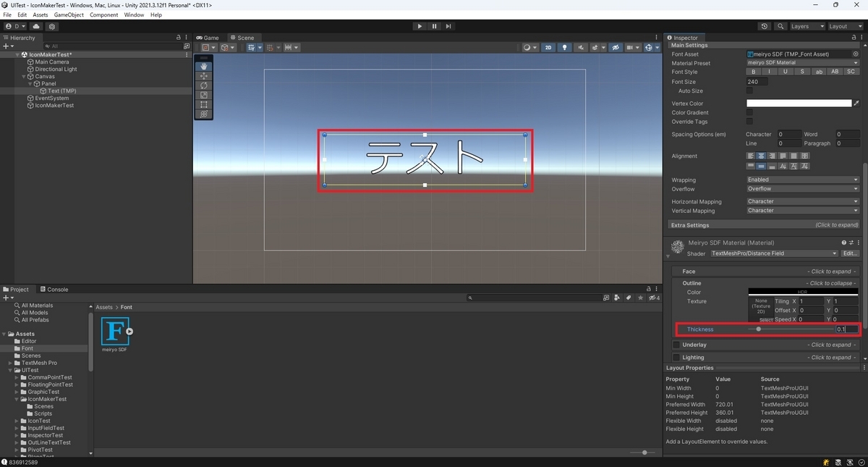Toggle 2D mode in the Scene view

pyautogui.click(x=548, y=47)
